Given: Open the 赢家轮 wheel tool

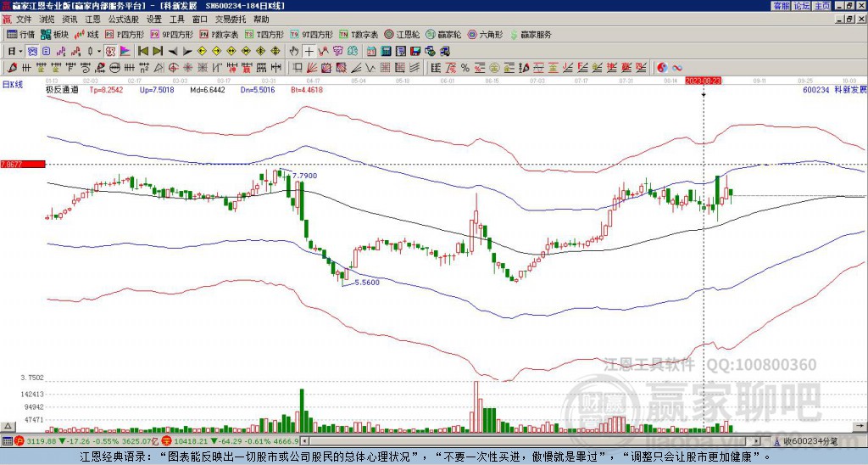Looking at the screenshot, I should pyautogui.click(x=443, y=35).
